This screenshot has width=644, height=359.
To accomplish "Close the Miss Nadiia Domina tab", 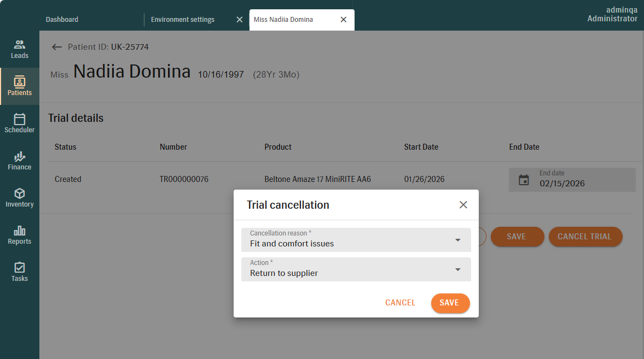I will pyautogui.click(x=343, y=20).
